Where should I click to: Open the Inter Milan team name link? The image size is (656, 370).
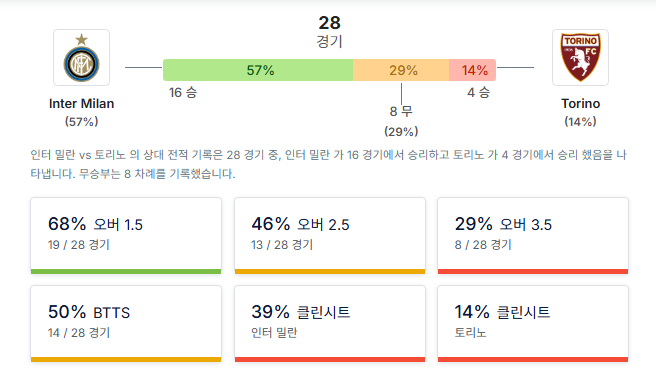coord(82,103)
